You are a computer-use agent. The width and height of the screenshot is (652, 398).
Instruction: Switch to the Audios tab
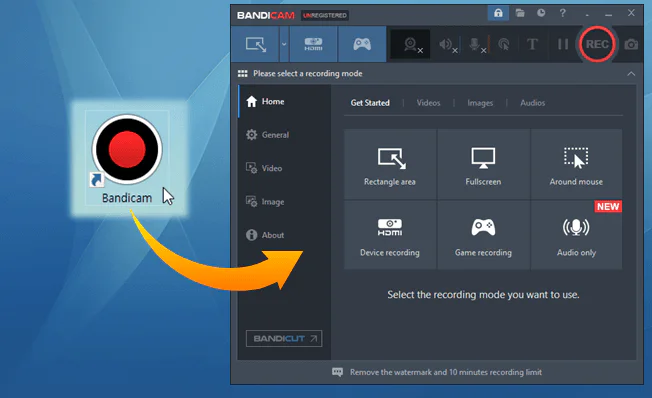click(x=533, y=103)
